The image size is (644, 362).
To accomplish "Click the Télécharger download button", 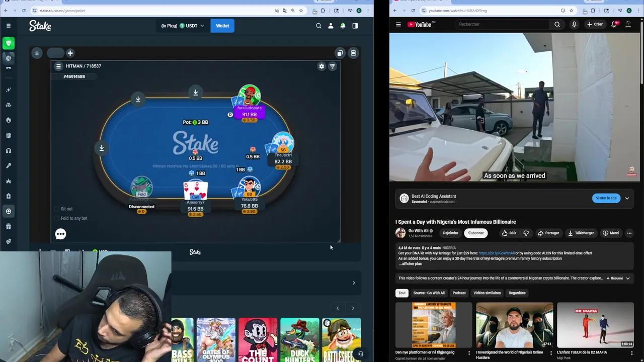I will tap(581, 233).
